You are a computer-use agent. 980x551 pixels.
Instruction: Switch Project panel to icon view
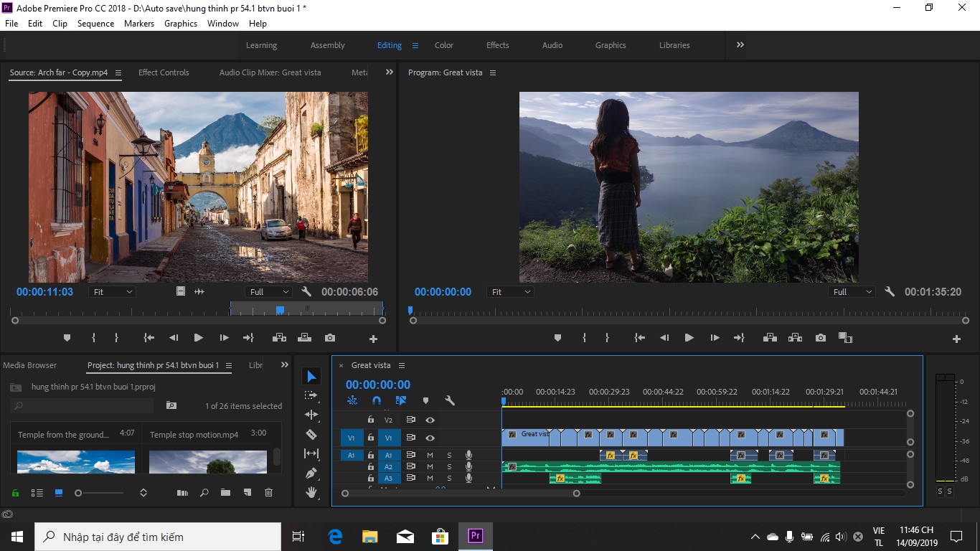(59, 493)
